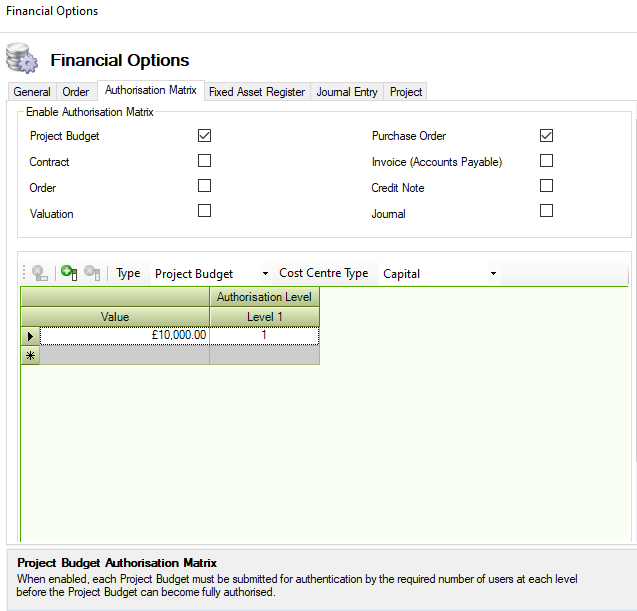This screenshot has width=637, height=611.
Task: Uncheck the Project Budget checkbox
Action: point(204,136)
